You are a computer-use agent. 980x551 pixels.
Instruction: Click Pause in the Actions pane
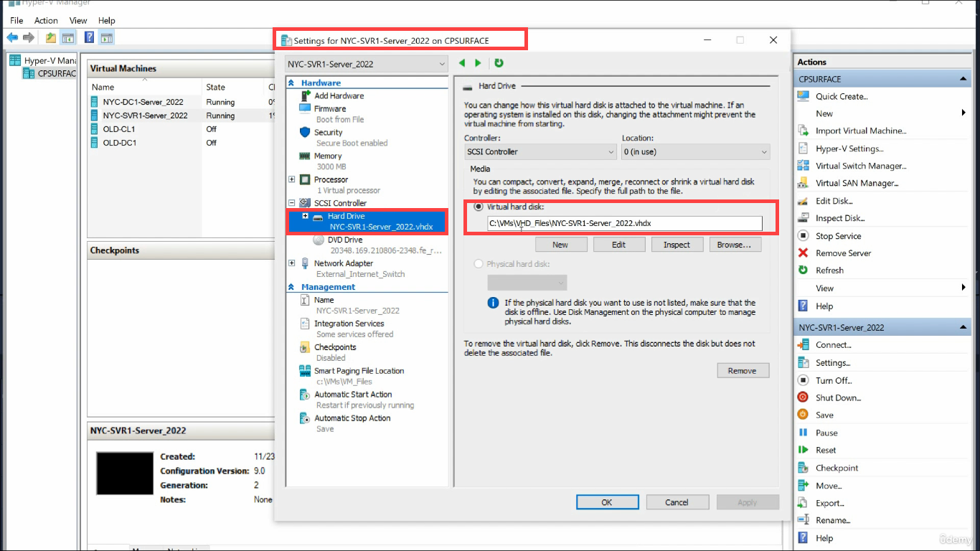[x=826, y=433]
